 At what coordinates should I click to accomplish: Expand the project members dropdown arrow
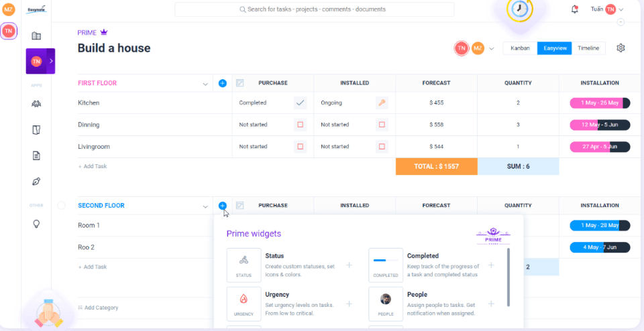pyautogui.click(x=491, y=49)
